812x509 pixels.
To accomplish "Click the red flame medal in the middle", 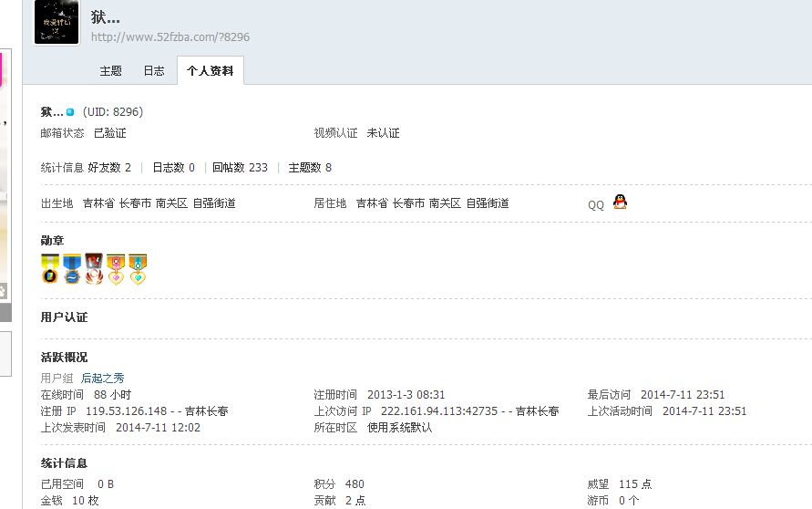I will pyautogui.click(x=94, y=269).
